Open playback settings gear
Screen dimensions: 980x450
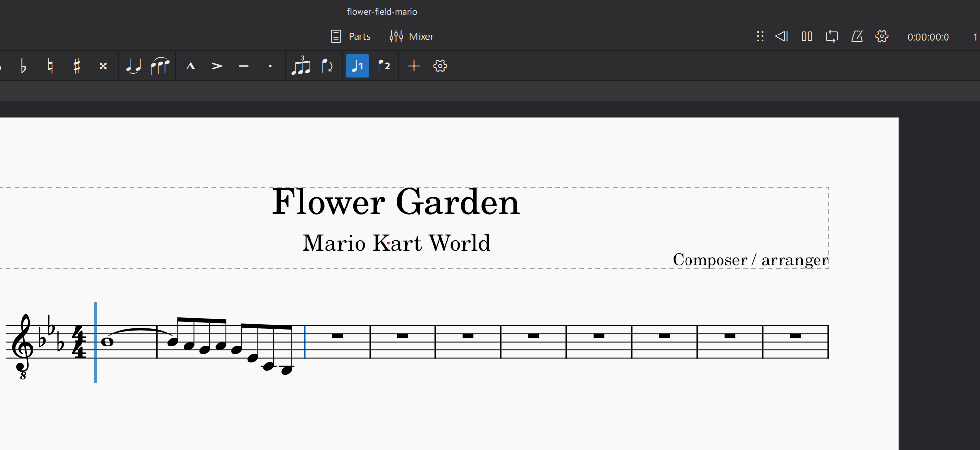coord(882,36)
